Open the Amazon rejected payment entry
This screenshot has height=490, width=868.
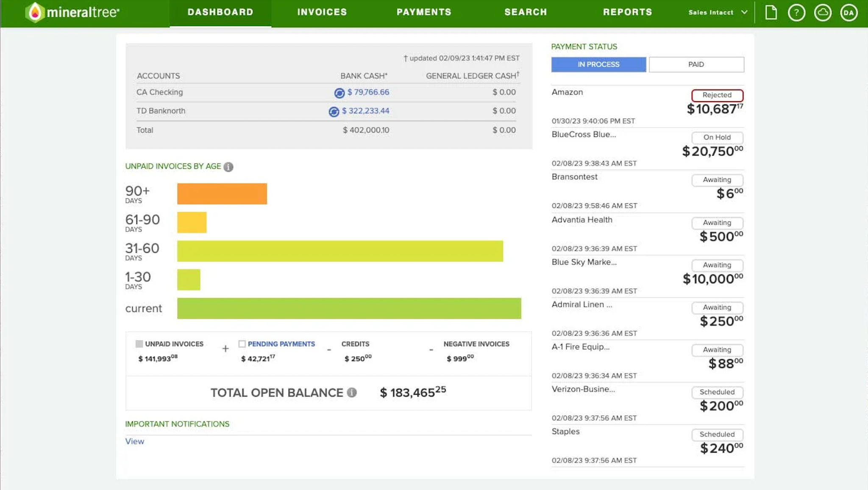tap(647, 106)
